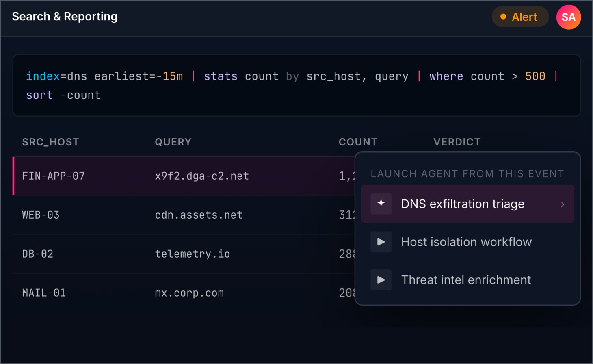
Task: Select the MAIL-01 mx.corp.com row
Action: 184,293
